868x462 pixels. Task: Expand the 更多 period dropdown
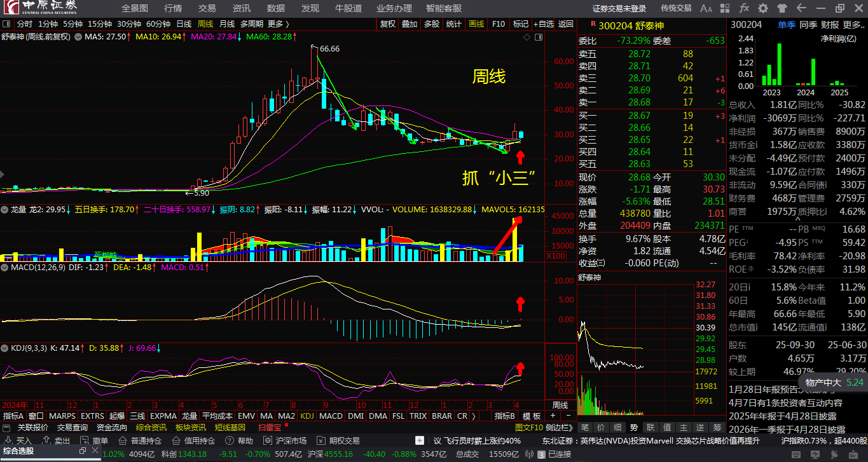pos(278,24)
